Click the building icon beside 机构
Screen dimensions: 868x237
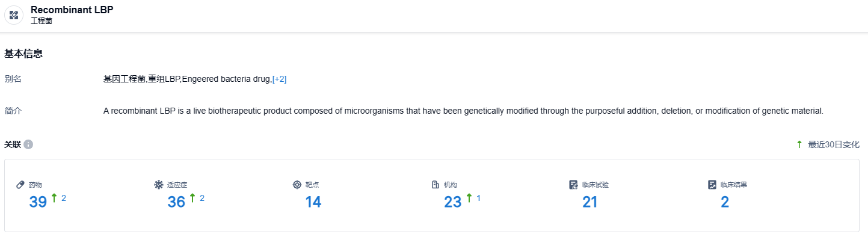tap(436, 185)
